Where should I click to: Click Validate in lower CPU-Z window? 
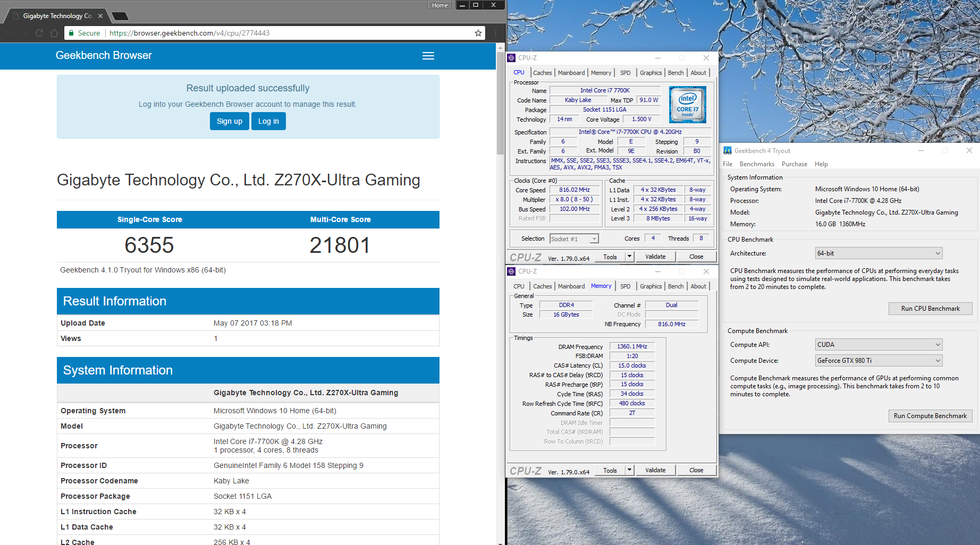[655, 470]
